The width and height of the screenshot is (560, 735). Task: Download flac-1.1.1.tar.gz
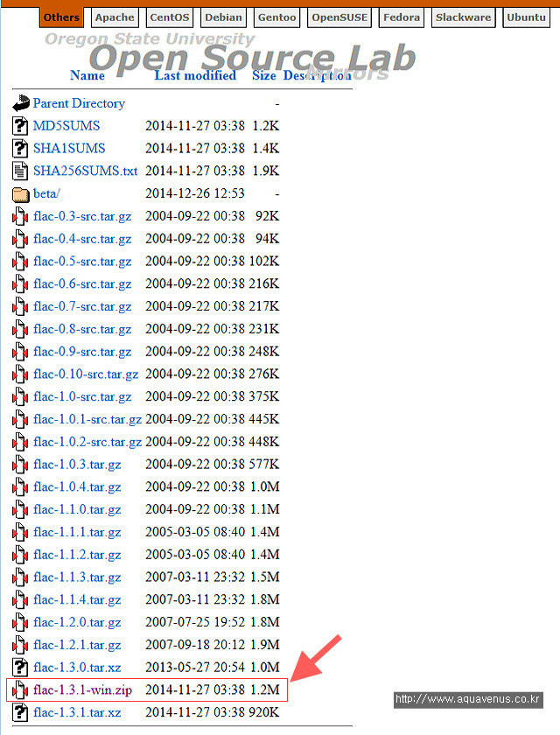pos(77,532)
